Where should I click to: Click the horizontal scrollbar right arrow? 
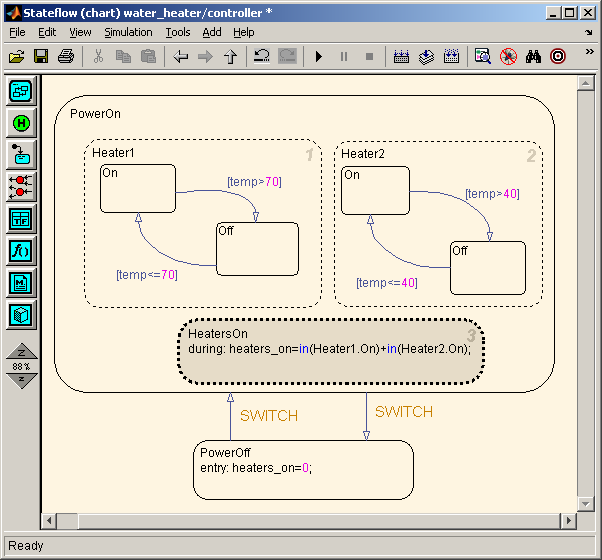coord(569,521)
